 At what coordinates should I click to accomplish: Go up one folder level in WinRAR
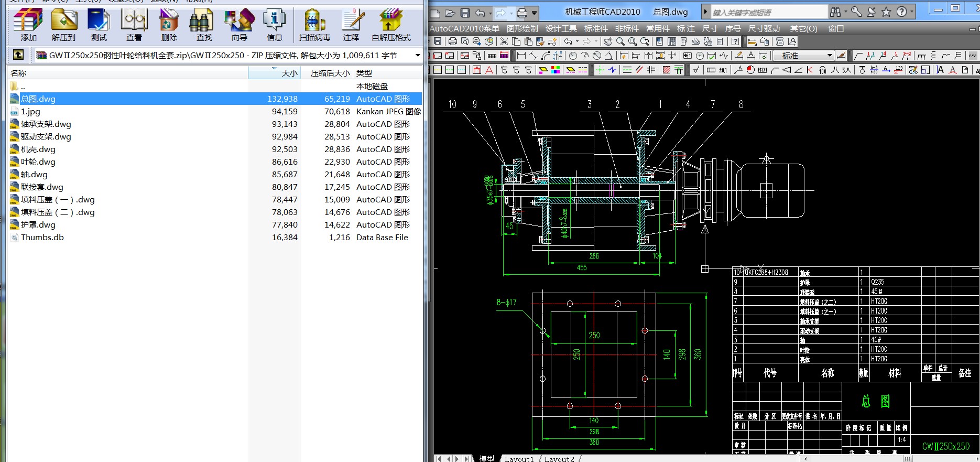tap(18, 55)
